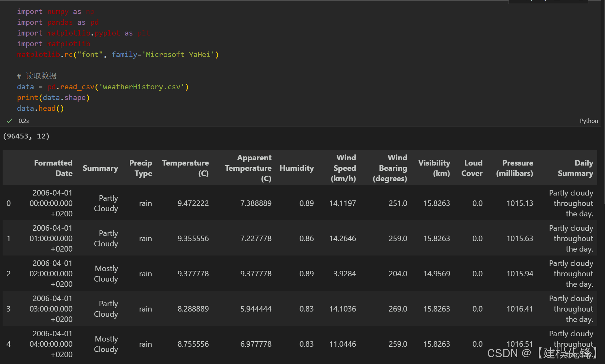
Task: Click wind bearing value 251.0
Action: 398,203
